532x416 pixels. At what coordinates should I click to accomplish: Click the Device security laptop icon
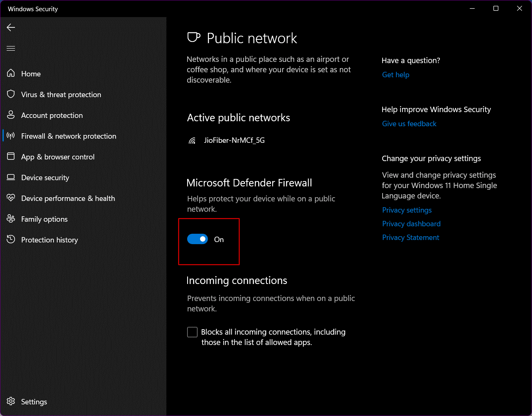pyautogui.click(x=11, y=177)
